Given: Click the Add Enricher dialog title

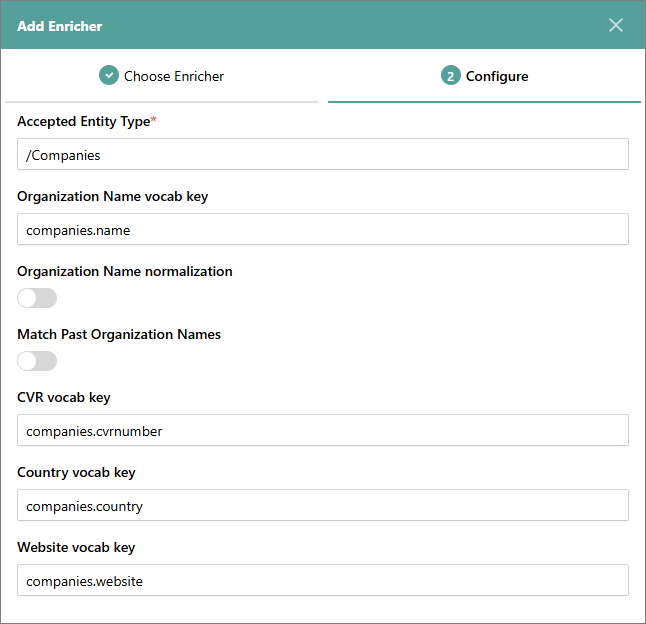Looking at the screenshot, I should point(60,26).
